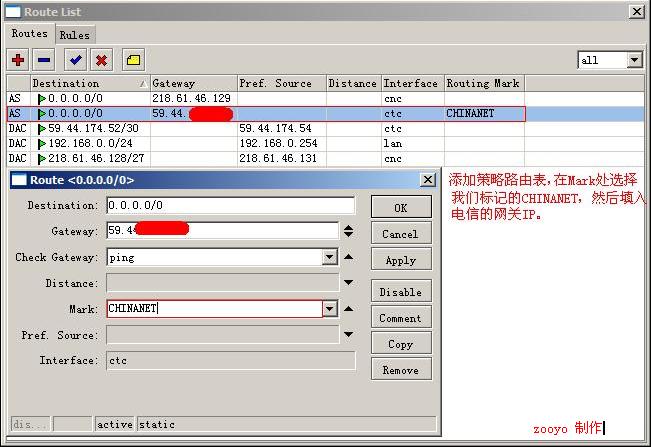Open the Mark CHINANET dropdown

tap(330, 309)
